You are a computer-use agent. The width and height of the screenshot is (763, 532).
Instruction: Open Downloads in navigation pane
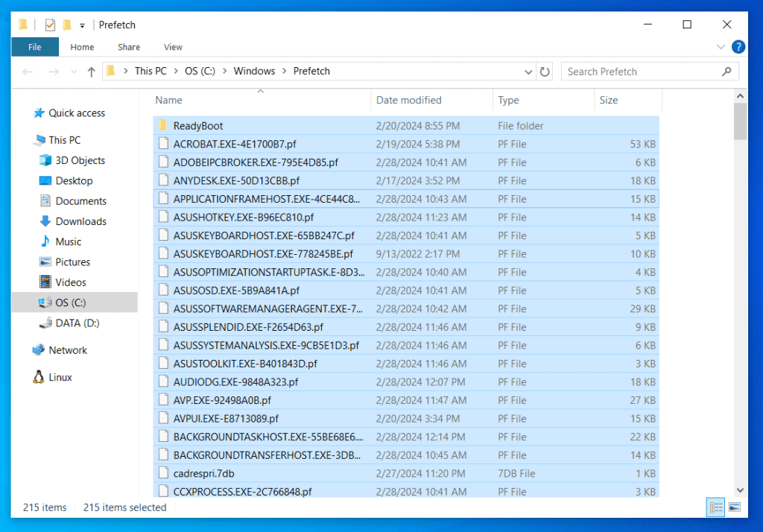click(x=80, y=221)
